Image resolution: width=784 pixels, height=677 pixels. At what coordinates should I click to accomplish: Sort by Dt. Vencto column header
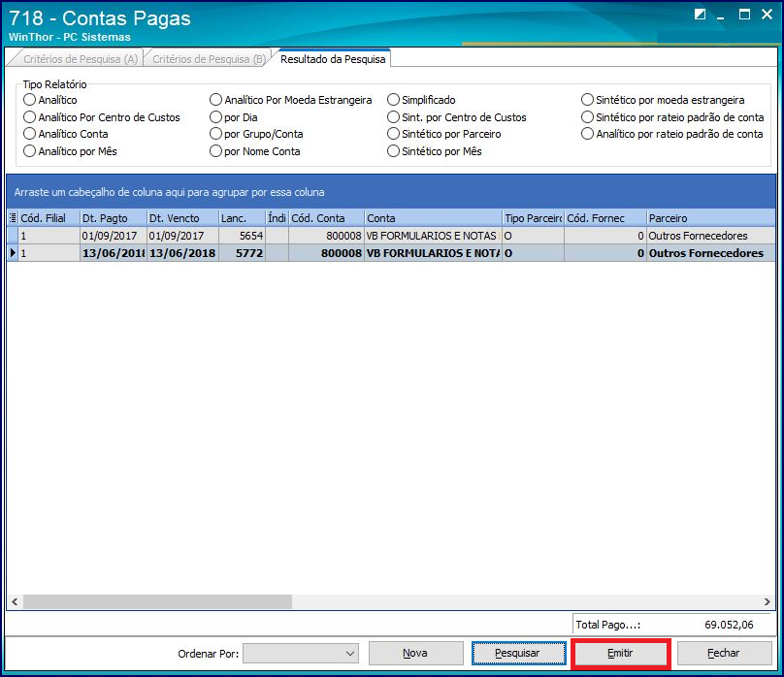(x=182, y=218)
